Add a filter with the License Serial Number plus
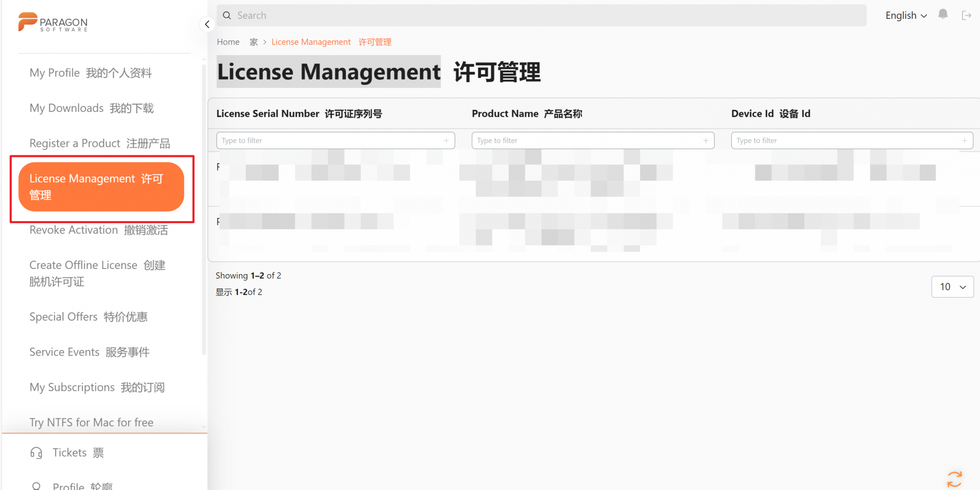 (446, 140)
